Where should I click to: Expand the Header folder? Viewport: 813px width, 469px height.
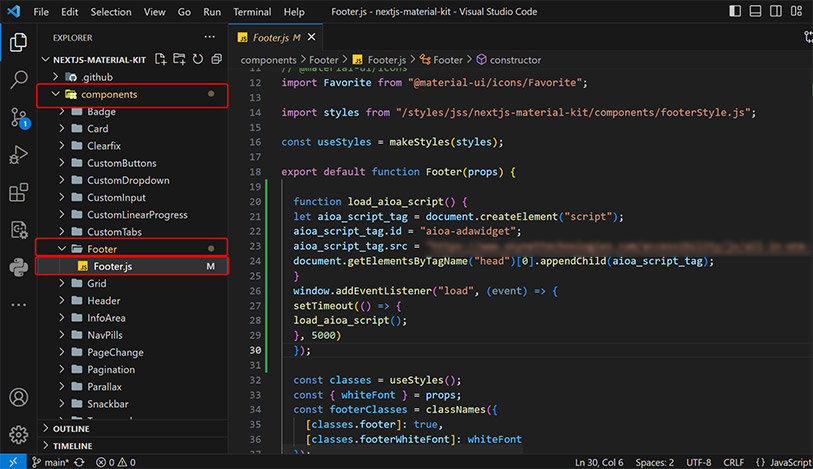point(62,301)
